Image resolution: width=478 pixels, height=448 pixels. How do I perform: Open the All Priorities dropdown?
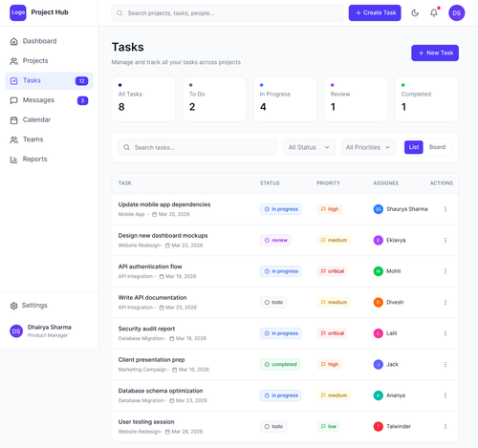coord(368,147)
